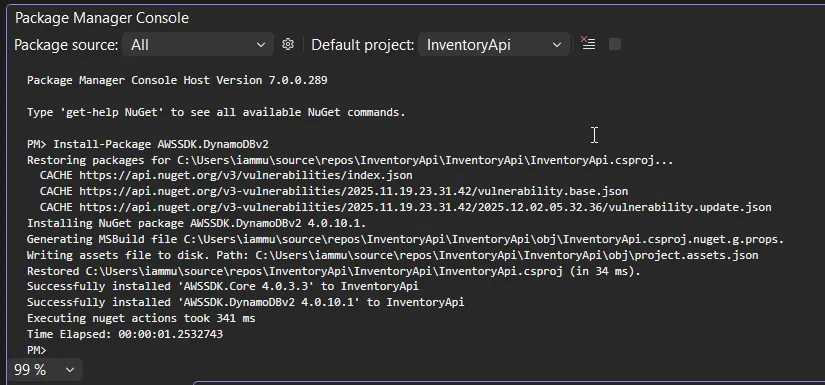825x385 pixels.
Task: Open the Package source dropdown
Action: pos(198,45)
